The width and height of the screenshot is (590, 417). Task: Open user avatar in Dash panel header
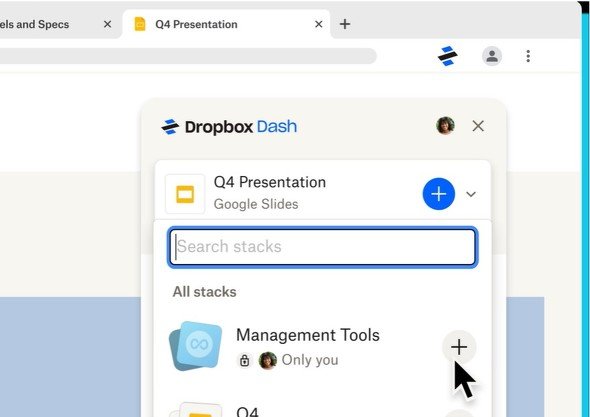point(446,126)
